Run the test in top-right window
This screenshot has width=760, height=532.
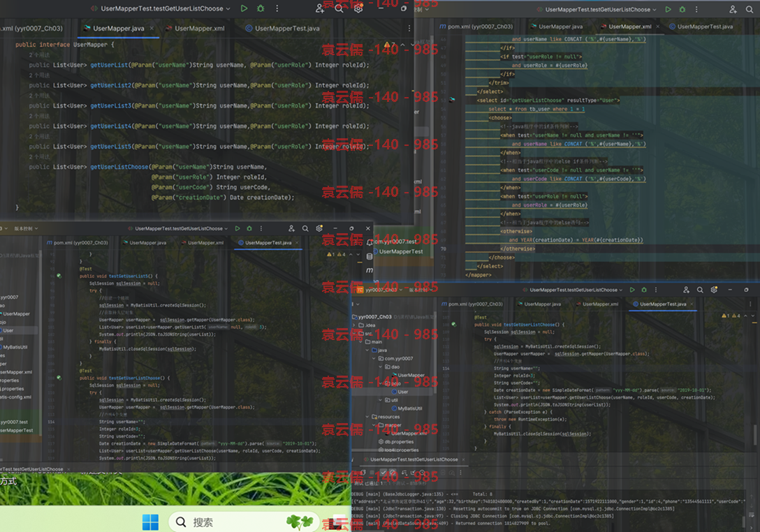pos(668,9)
